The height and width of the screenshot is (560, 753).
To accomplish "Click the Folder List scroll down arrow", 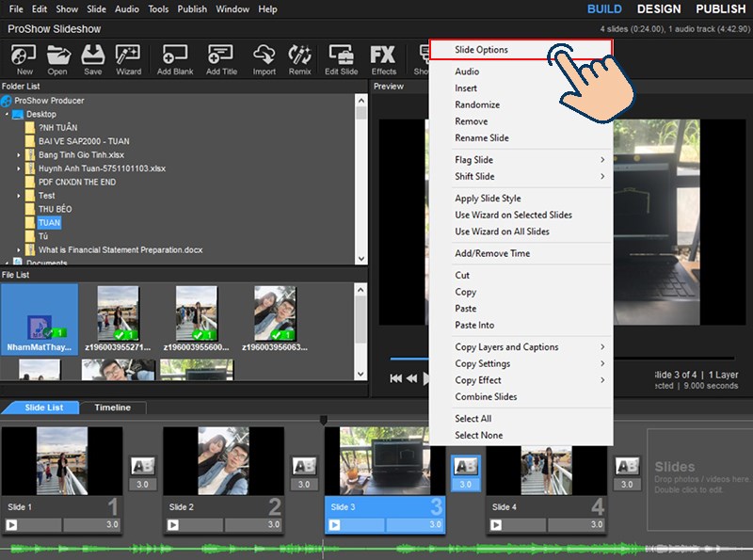I will (361, 259).
